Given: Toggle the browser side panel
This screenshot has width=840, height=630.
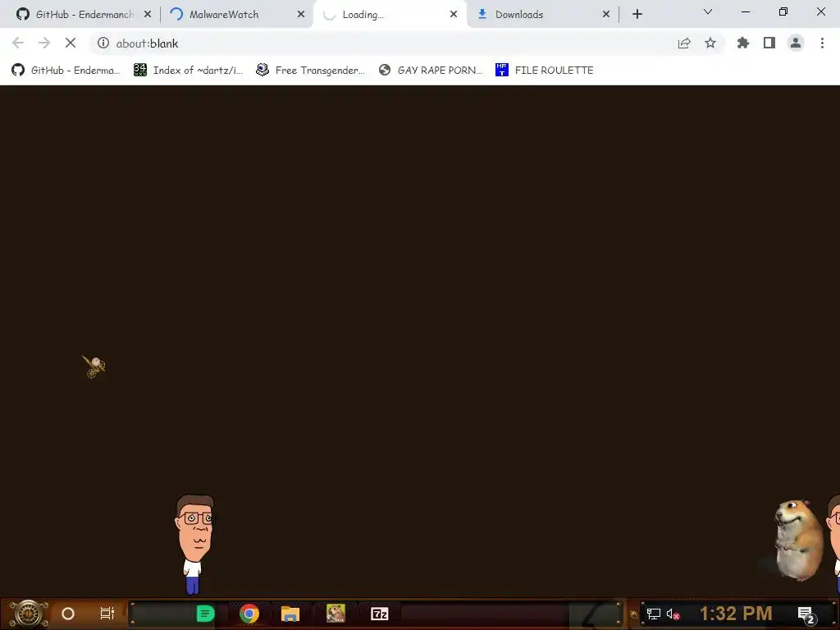Looking at the screenshot, I should pos(769,43).
